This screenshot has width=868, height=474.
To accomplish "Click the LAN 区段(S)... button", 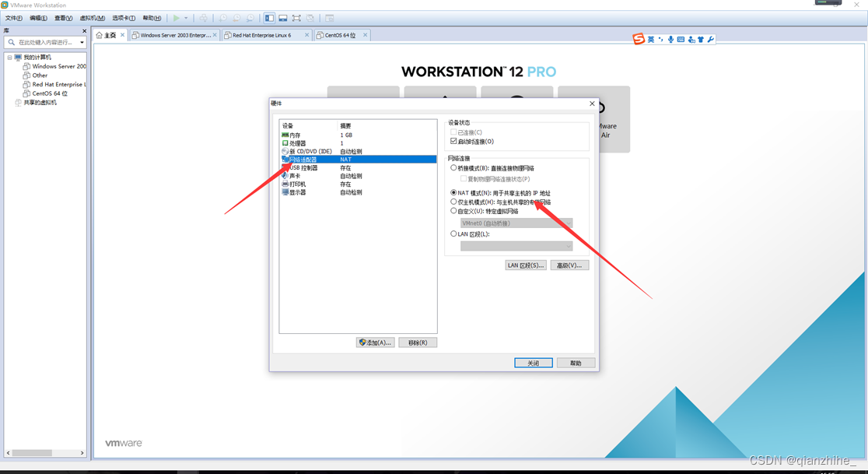I will point(526,265).
